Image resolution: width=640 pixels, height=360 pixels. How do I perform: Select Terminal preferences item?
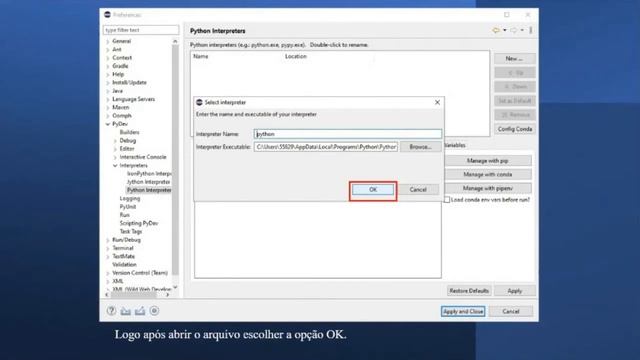click(123, 248)
